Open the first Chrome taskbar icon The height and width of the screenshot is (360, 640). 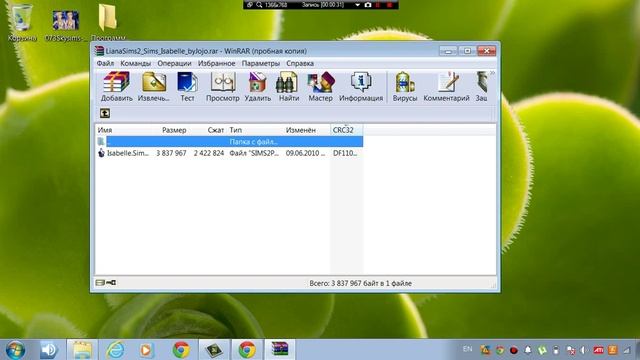tap(180, 350)
